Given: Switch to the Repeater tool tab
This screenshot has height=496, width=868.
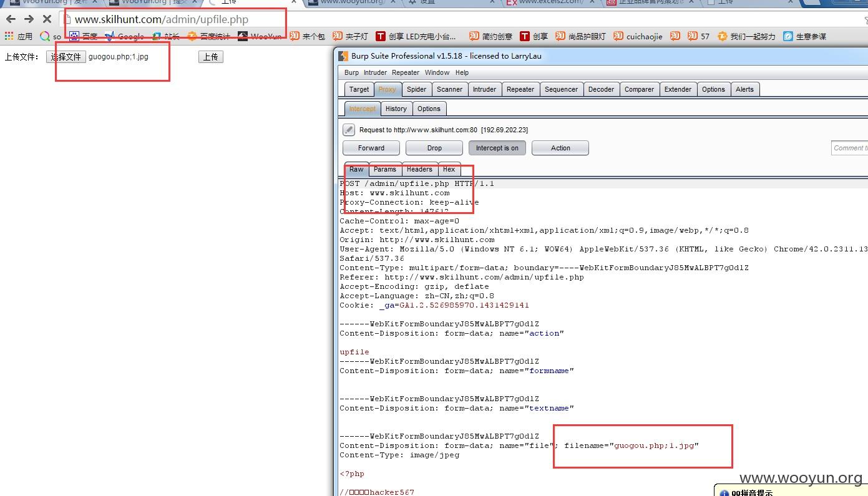Looking at the screenshot, I should pyautogui.click(x=520, y=89).
